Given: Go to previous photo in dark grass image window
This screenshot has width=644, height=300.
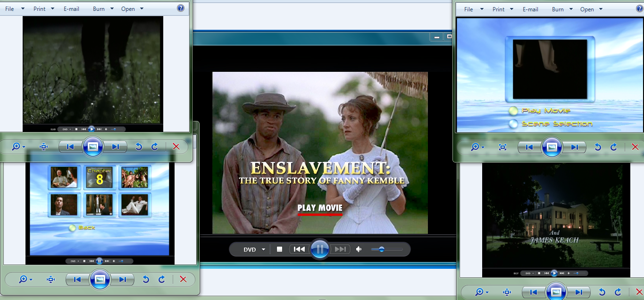Looking at the screenshot, I should [x=70, y=146].
